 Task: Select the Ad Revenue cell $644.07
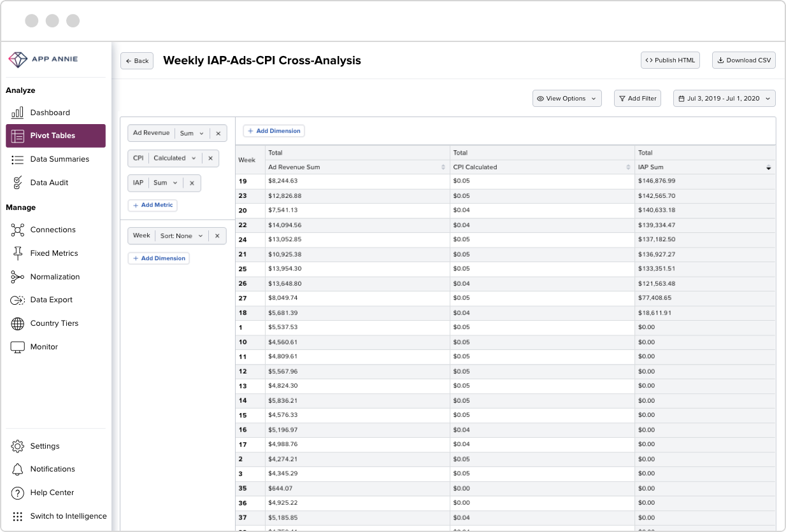357,489
